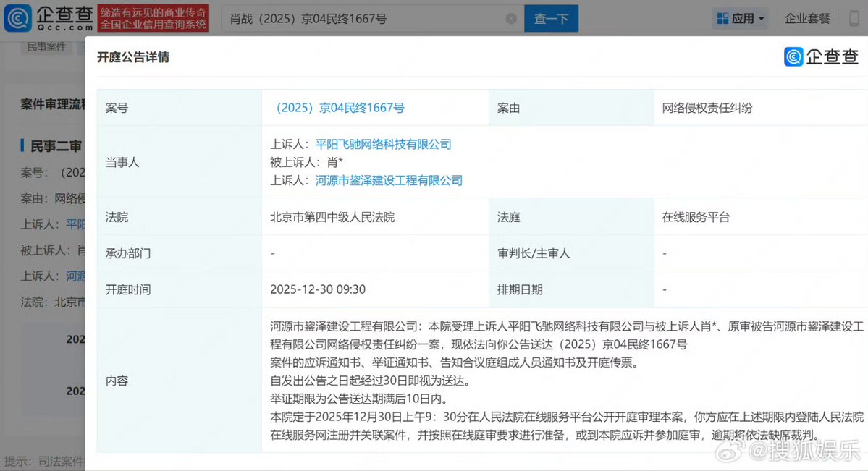Image resolution: width=868 pixels, height=471 pixels.
Task: Click the 民事二审 heading in background page
Action: click(x=55, y=146)
